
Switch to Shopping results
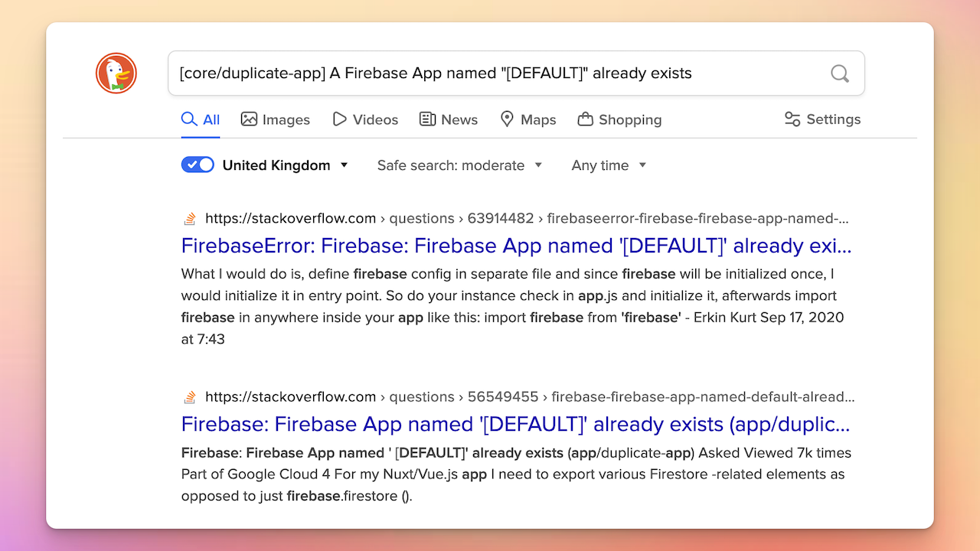619,119
